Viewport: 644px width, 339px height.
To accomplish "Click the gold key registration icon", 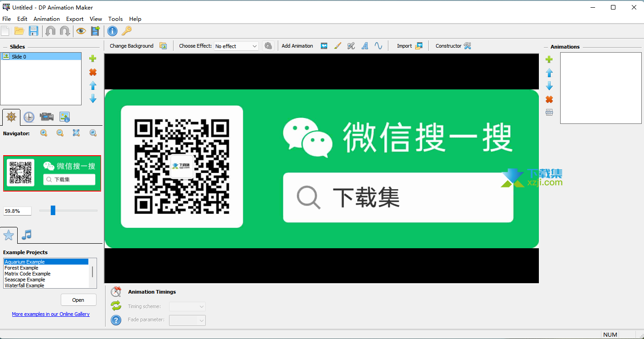I will click(x=126, y=31).
